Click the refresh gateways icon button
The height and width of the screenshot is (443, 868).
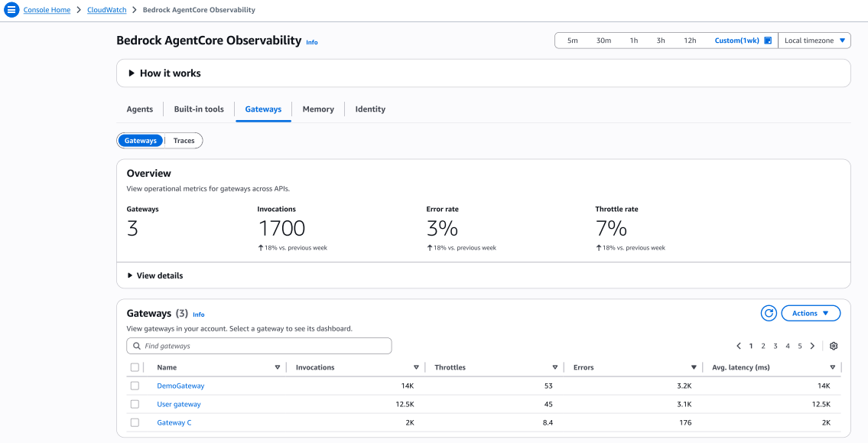tap(769, 313)
